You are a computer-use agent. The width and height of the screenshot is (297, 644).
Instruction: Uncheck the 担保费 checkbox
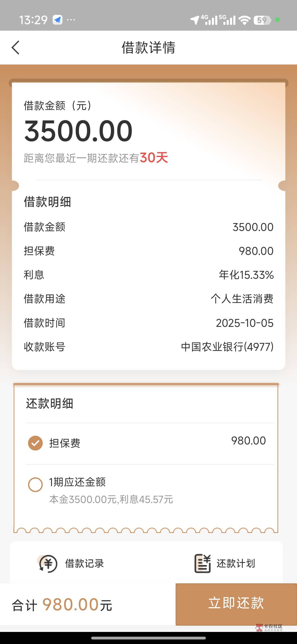point(35,443)
